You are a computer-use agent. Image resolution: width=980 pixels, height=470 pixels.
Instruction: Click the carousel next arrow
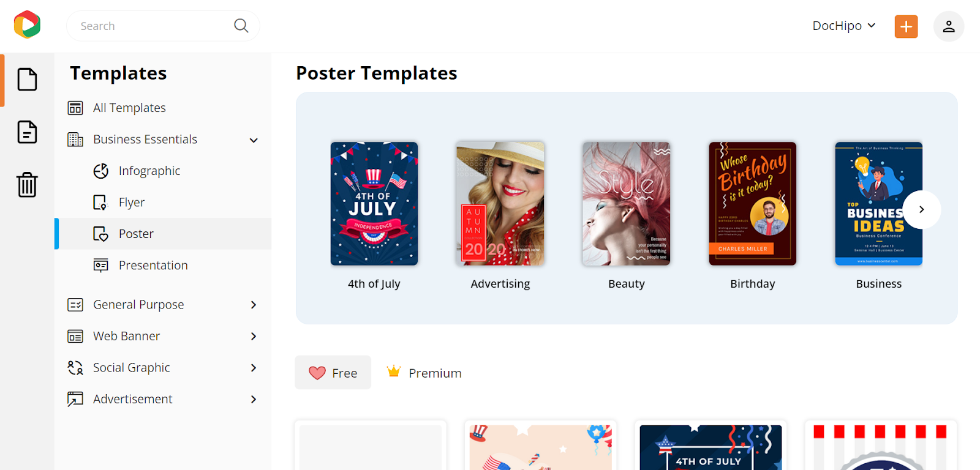coord(922,209)
